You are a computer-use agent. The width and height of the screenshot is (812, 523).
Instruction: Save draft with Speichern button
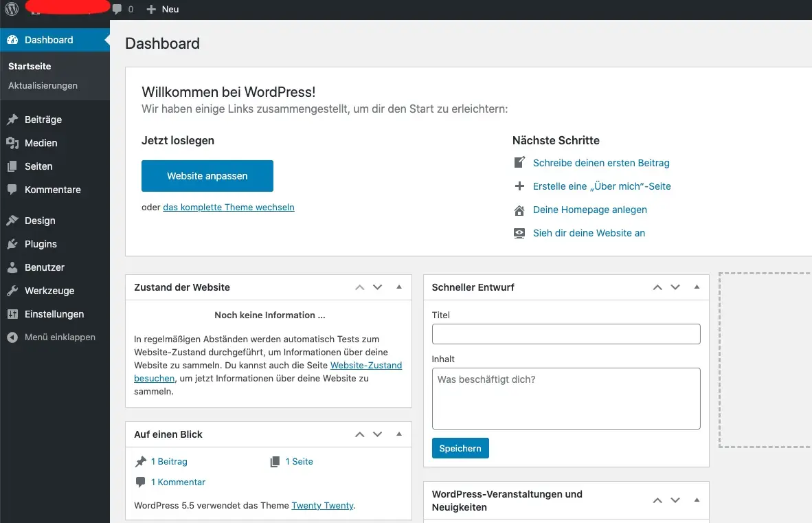(x=460, y=449)
